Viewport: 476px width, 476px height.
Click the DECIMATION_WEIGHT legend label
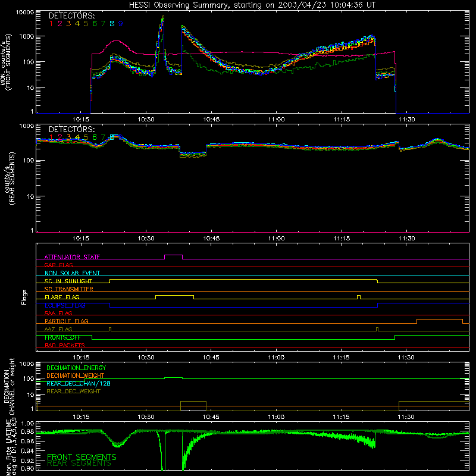tap(76, 375)
